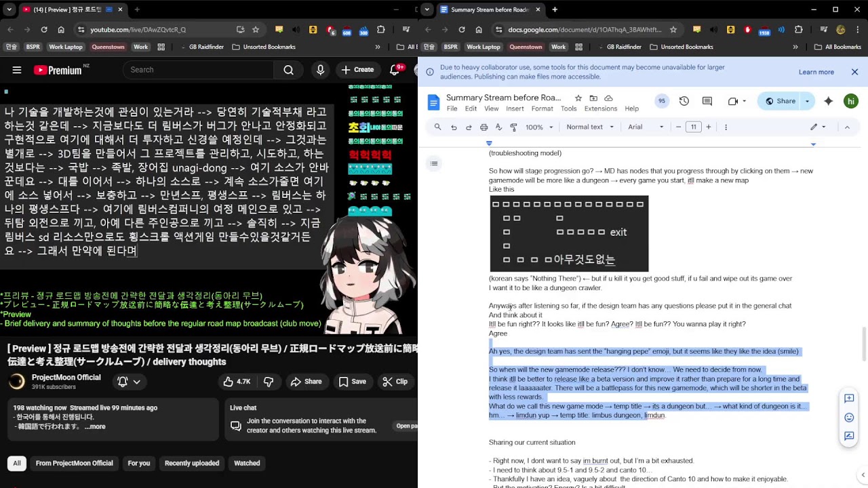Undo last edit in Docs
868x488 pixels.
454,127
